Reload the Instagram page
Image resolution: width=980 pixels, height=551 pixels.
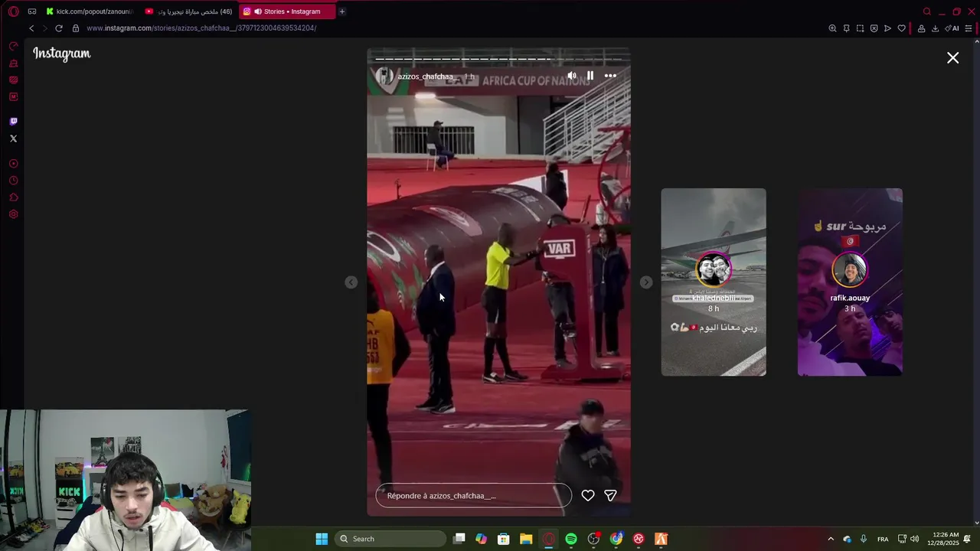click(58, 28)
